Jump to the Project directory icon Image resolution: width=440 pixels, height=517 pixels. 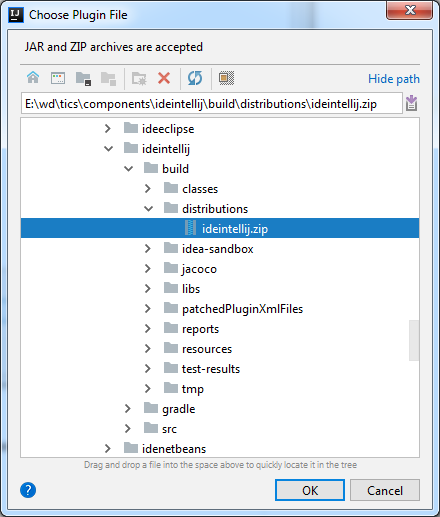[83, 79]
